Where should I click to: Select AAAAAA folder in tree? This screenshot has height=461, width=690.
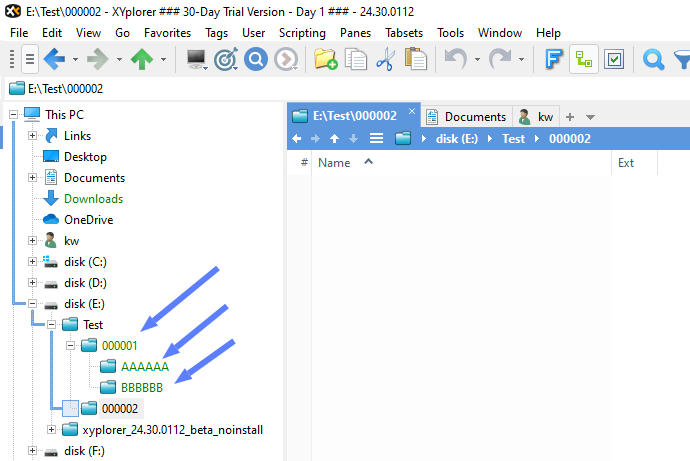click(145, 366)
